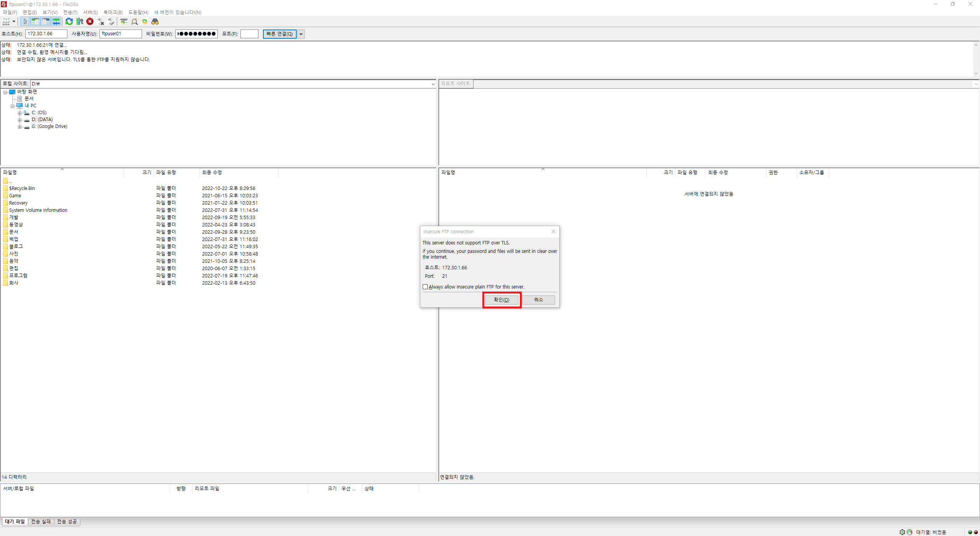This screenshot has width=980, height=536.
Task: Open the Site Manager icon
Action: click(x=6, y=21)
